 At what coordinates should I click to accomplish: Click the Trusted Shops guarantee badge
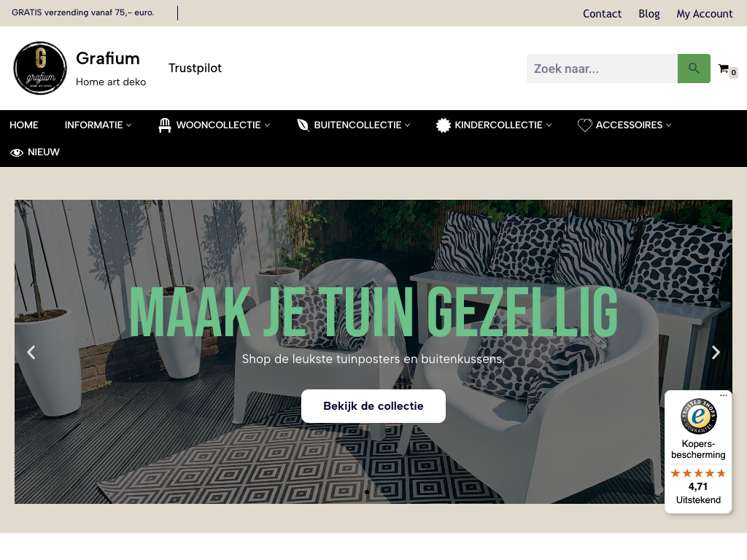[698, 416]
